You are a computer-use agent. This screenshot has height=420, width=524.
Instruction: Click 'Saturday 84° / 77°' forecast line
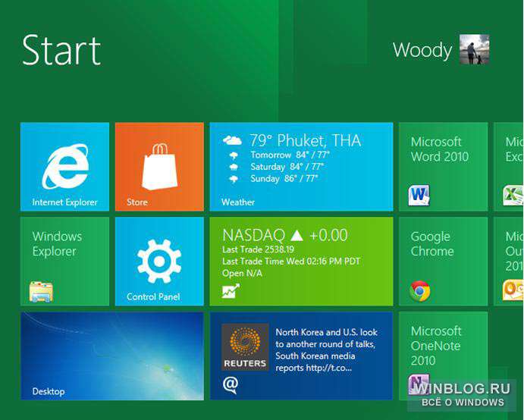click(x=287, y=167)
